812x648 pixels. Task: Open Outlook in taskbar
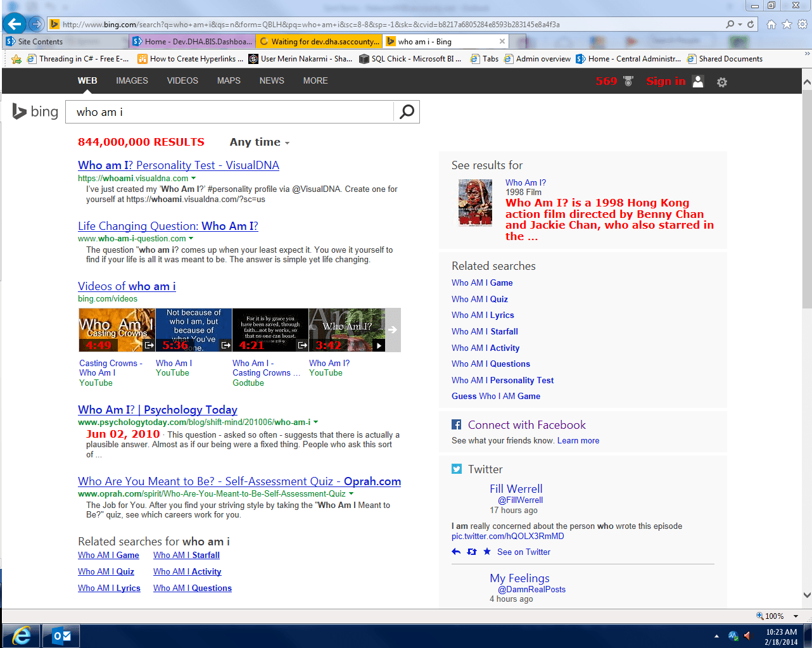[61, 636]
